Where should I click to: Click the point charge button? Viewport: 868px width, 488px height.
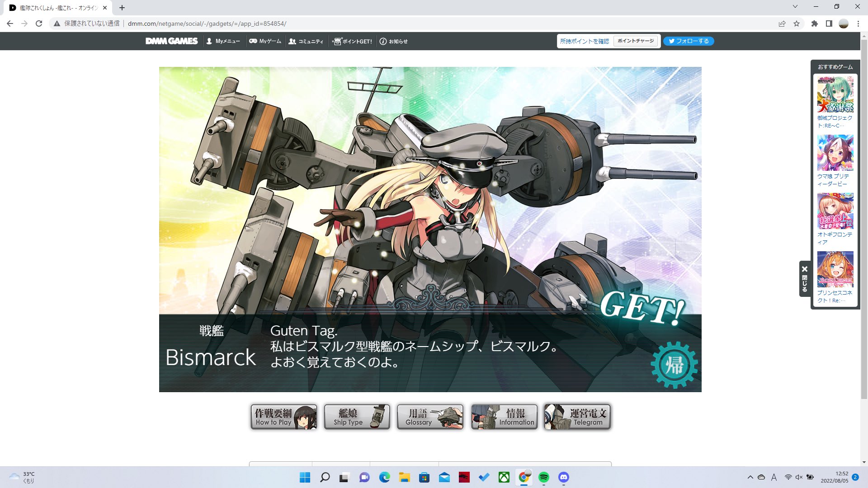(635, 41)
